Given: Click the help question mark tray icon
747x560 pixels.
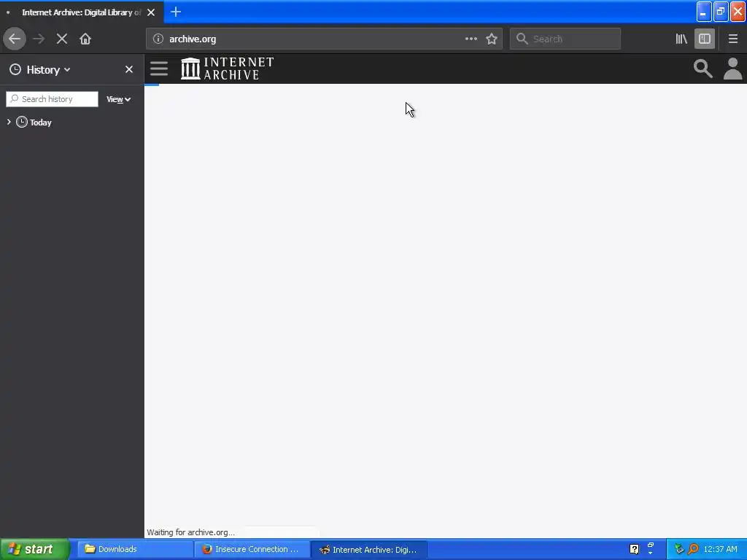Looking at the screenshot, I should coord(634,550).
